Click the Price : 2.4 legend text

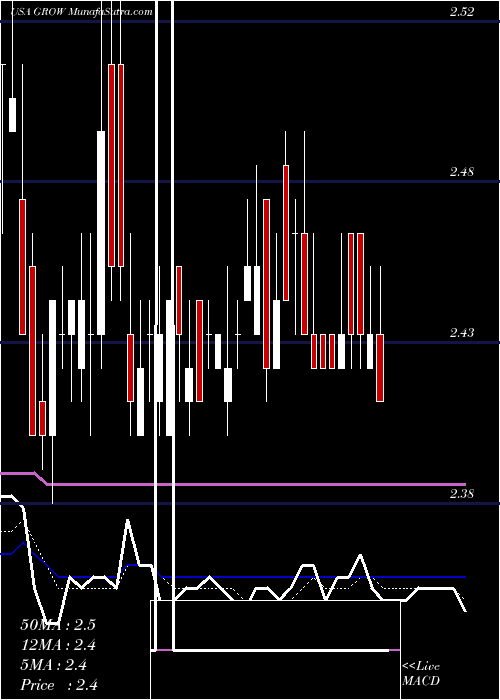coord(59,685)
